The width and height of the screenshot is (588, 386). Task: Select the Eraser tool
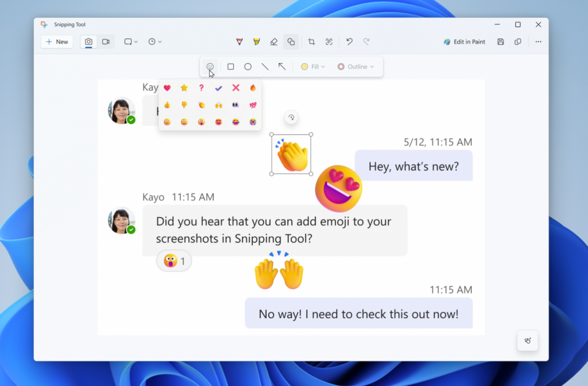[273, 41]
